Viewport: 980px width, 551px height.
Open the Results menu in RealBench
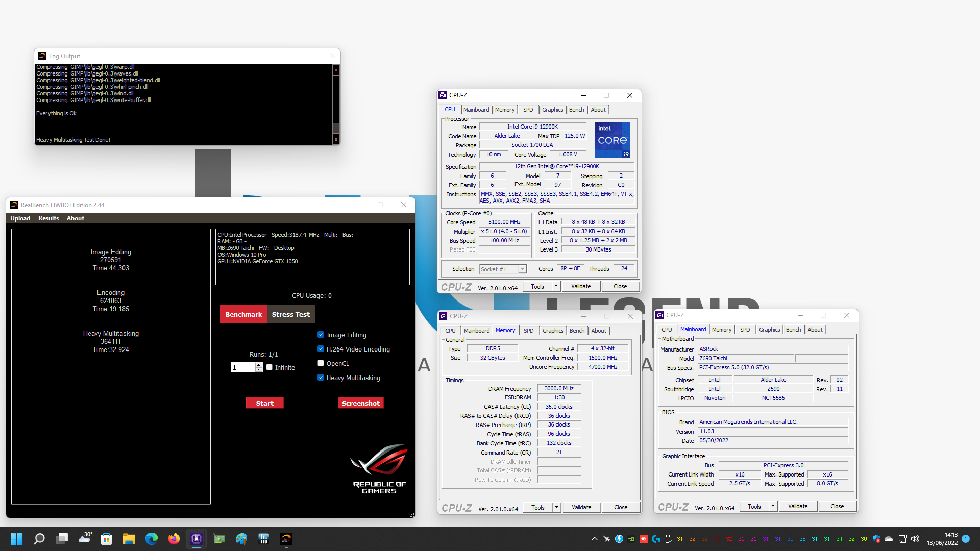pyautogui.click(x=48, y=218)
